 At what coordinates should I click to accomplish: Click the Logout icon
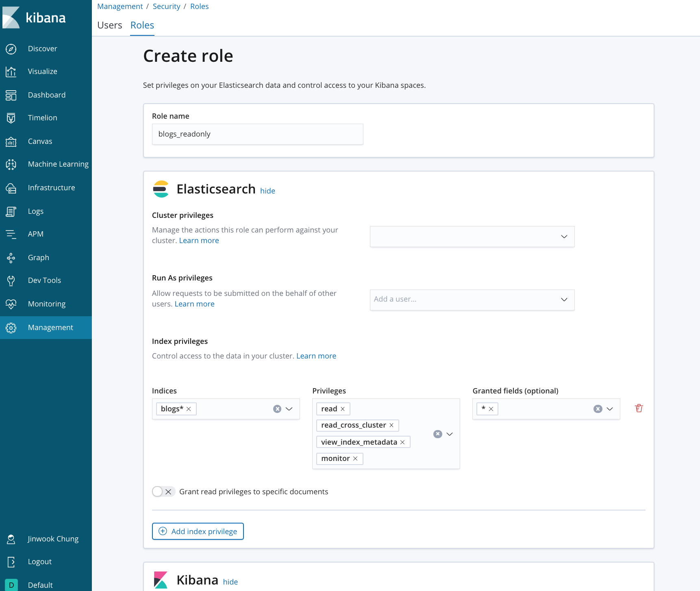point(11,562)
